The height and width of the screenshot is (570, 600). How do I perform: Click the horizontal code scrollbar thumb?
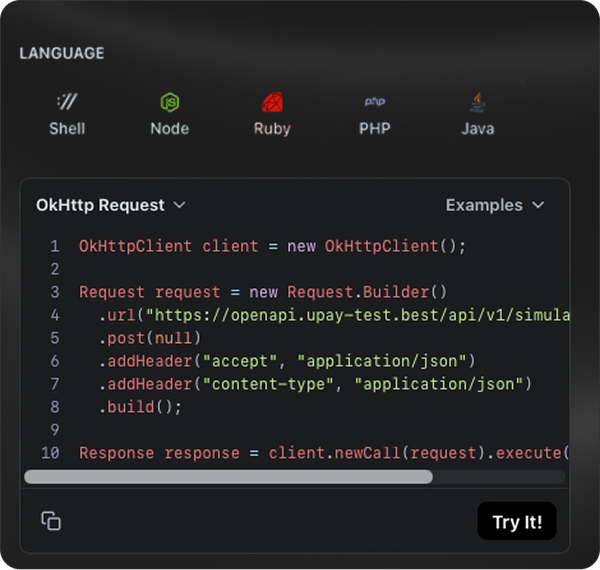(x=228, y=477)
